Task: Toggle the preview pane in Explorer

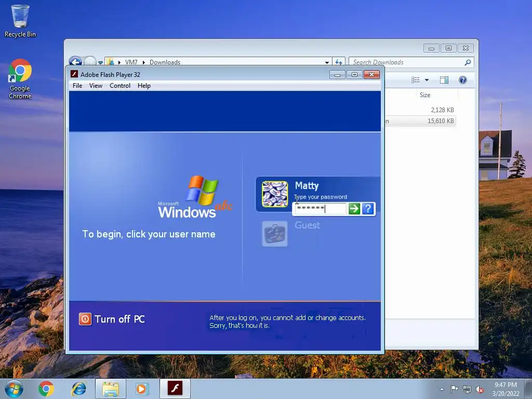Action: click(x=444, y=79)
